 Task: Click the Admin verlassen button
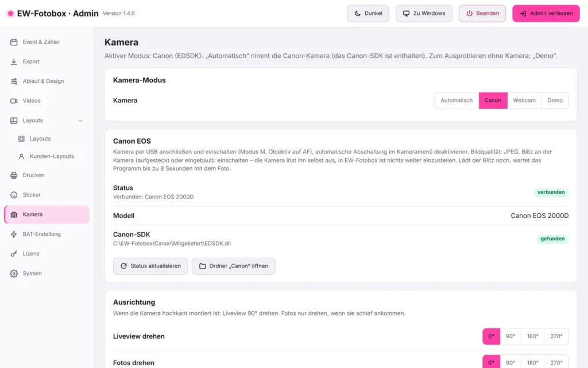pos(546,13)
